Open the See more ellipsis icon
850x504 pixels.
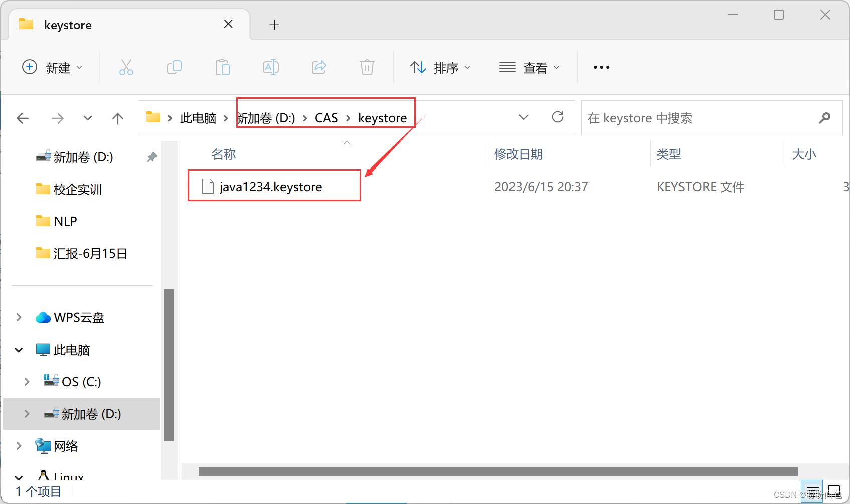point(600,67)
